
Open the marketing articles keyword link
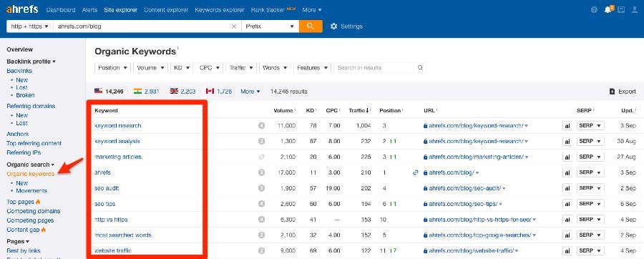(x=118, y=157)
